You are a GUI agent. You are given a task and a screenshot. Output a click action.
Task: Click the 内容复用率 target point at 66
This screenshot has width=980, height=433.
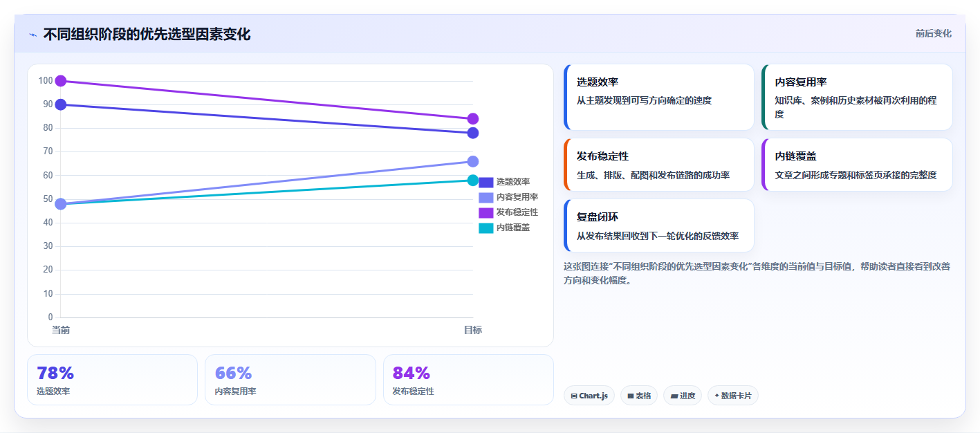click(x=473, y=161)
